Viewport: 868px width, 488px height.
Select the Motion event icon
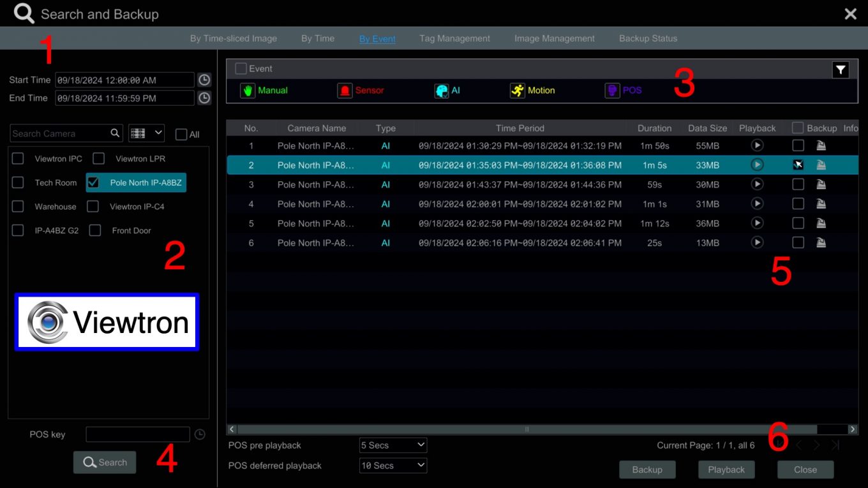[517, 91]
